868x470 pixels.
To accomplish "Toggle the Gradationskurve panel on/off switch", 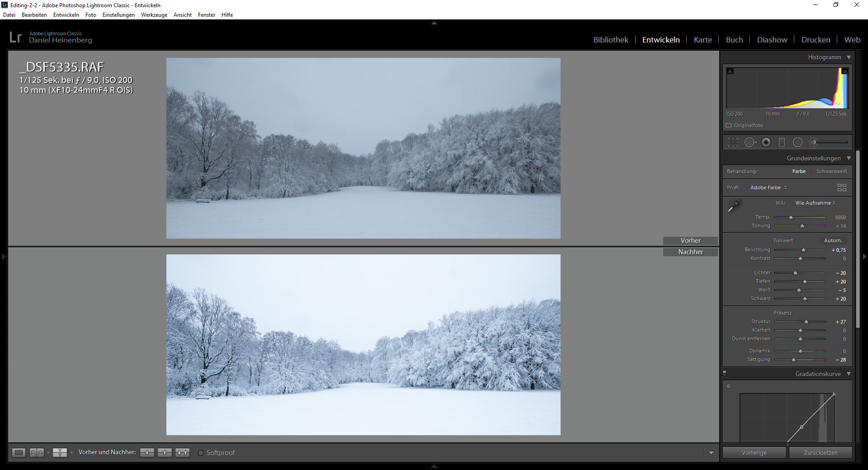I will [x=725, y=374].
